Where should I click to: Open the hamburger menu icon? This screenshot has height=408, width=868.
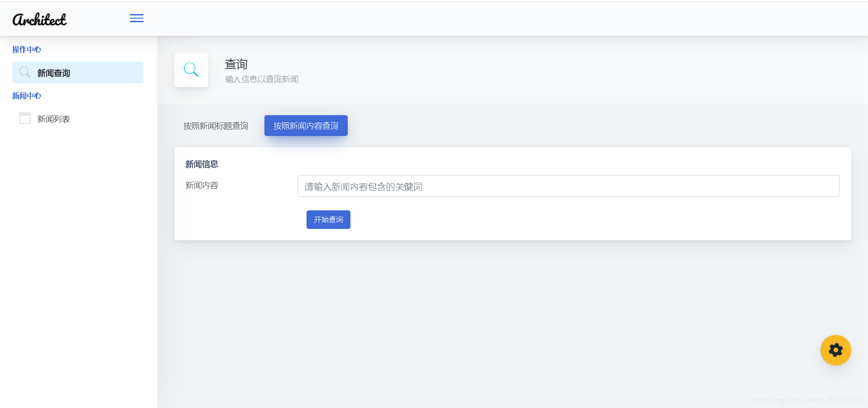pyautogui.click(x=136, y=18)
